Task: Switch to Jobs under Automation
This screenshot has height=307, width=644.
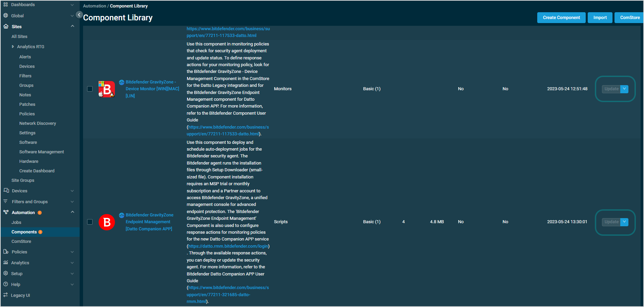Action: pos(16,222)
